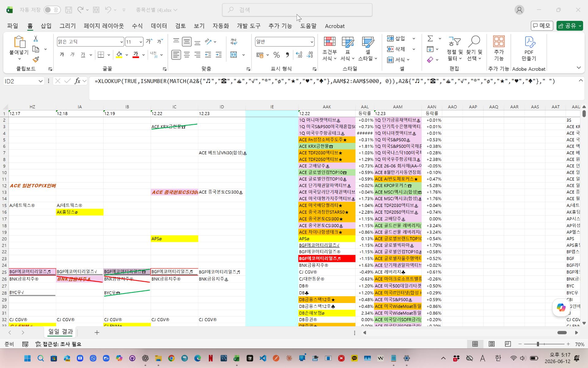This screenshot has height=368, width=588.
Task: Click the Copilot floating button
Action: (x=561, y=307)
